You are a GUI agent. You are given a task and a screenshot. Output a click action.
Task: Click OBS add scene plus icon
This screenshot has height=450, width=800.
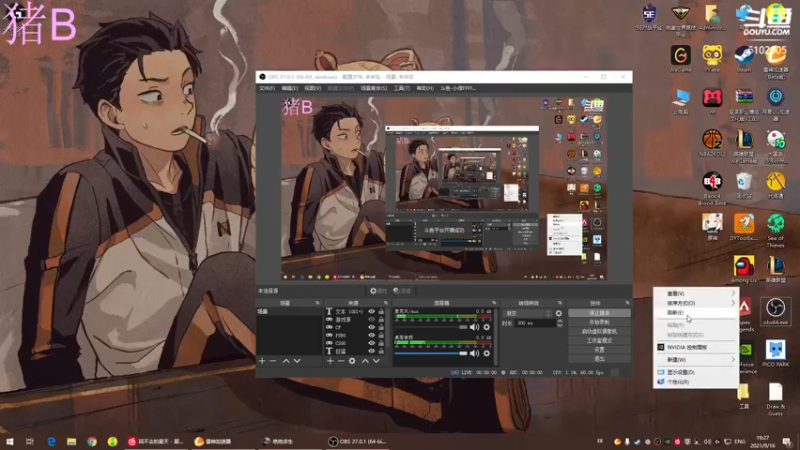pos(262,361)
